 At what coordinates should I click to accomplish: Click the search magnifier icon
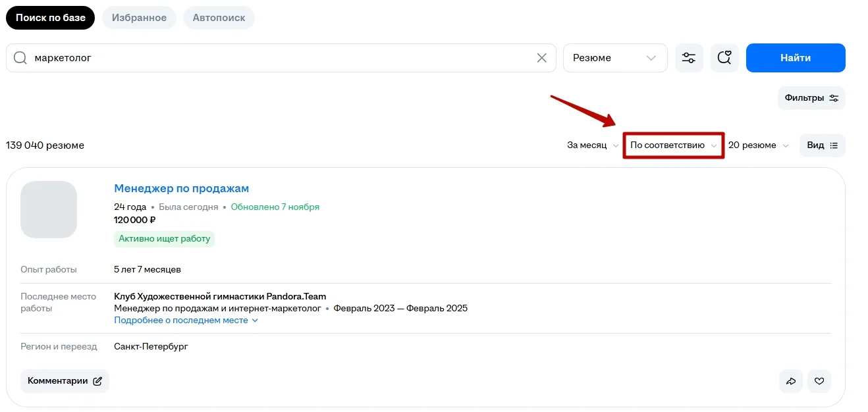(x=20, y=58)
